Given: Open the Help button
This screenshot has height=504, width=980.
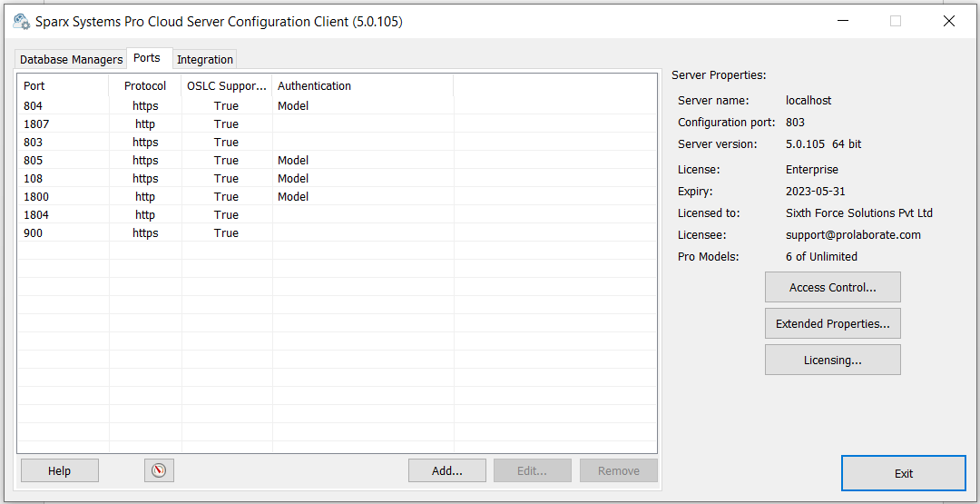Looking at the screenshot, I should [x=59, y=470].
